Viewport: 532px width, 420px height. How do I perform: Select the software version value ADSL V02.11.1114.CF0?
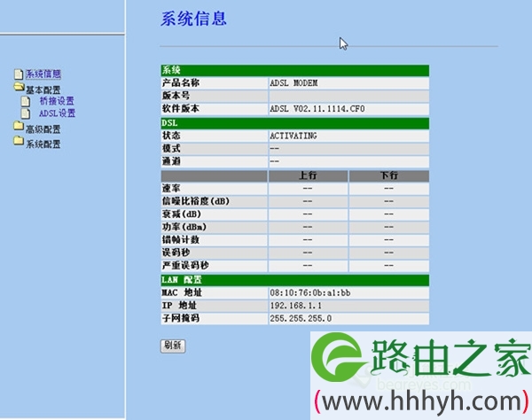(x=317, y=109)
